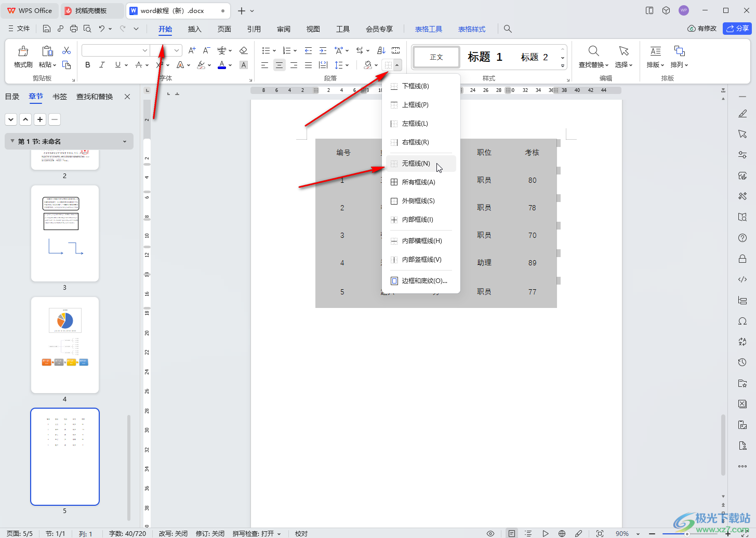The width and height of the screenshot is (756, 538).
Task: Click the Undo arrow icon
Action: (x=102, y=29)
